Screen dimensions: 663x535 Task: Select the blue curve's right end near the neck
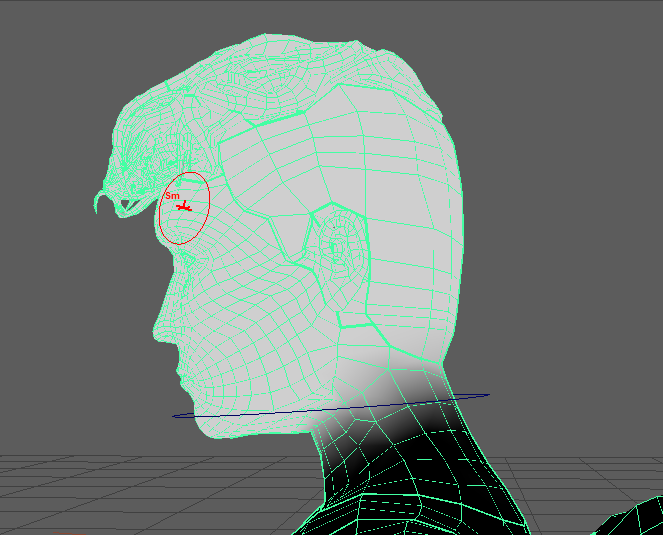click(486, 395)
